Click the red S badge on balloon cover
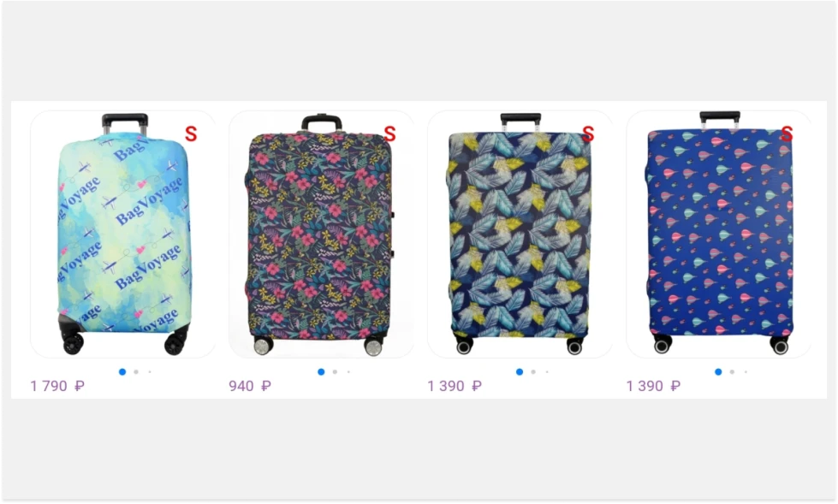This screenshot has height=504, width=838. [786, 133]
